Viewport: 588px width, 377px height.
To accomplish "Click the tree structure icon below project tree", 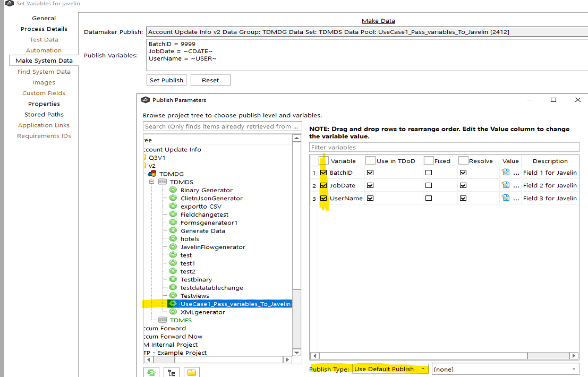I will coord(172,373).
